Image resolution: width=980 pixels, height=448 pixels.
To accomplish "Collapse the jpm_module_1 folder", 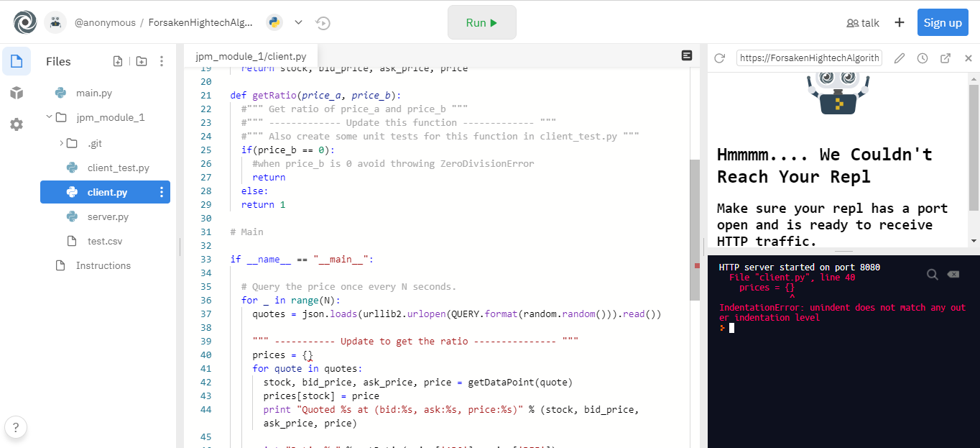I will tap(49, 117).
